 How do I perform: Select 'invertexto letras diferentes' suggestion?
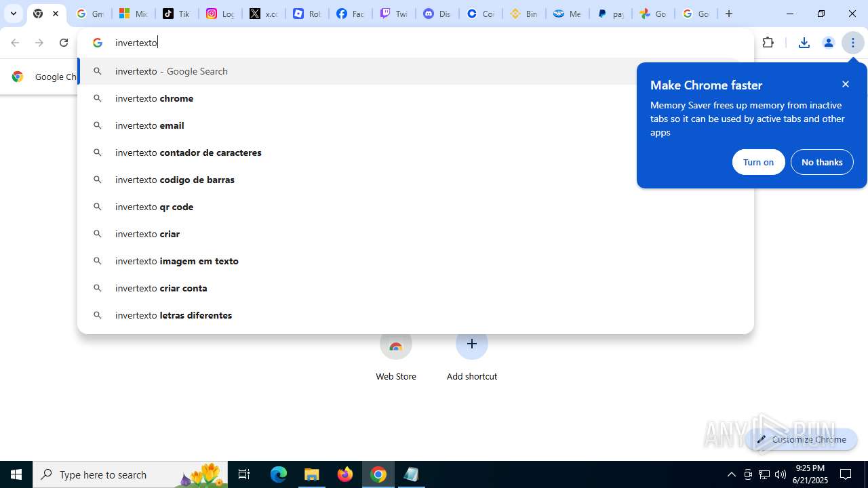click(x=415, y=315)
